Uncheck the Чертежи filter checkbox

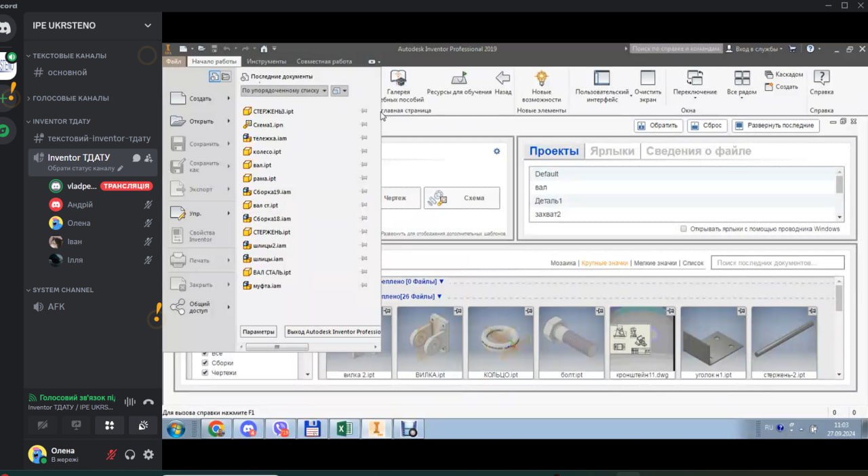click(205, 373)
